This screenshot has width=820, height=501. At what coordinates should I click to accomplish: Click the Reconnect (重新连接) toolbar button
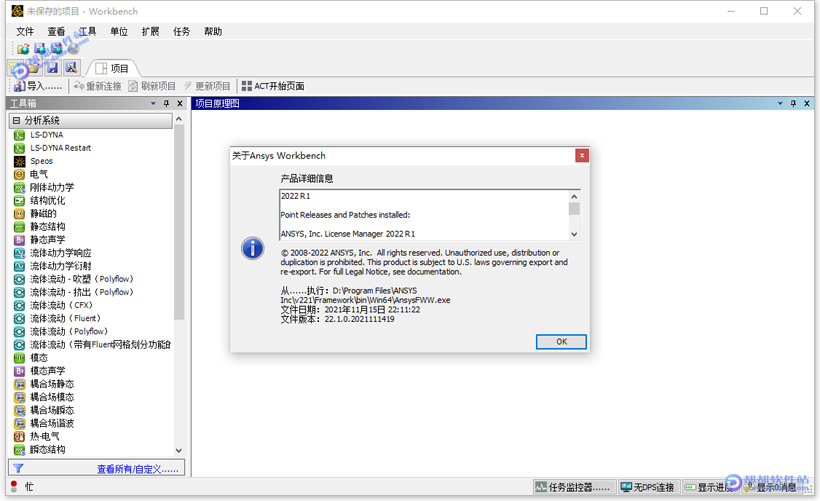coord(97,86)
